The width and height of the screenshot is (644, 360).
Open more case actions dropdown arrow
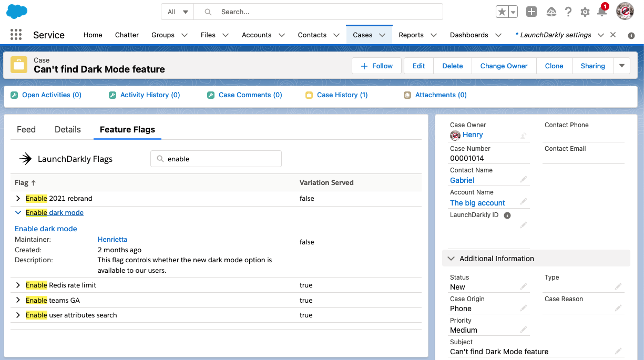coord(621,66)
